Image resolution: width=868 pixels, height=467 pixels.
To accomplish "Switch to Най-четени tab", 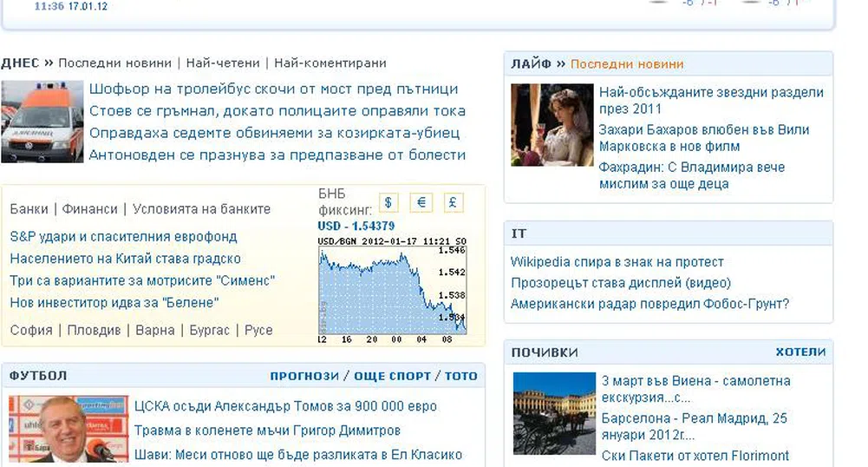I will 223,63.
